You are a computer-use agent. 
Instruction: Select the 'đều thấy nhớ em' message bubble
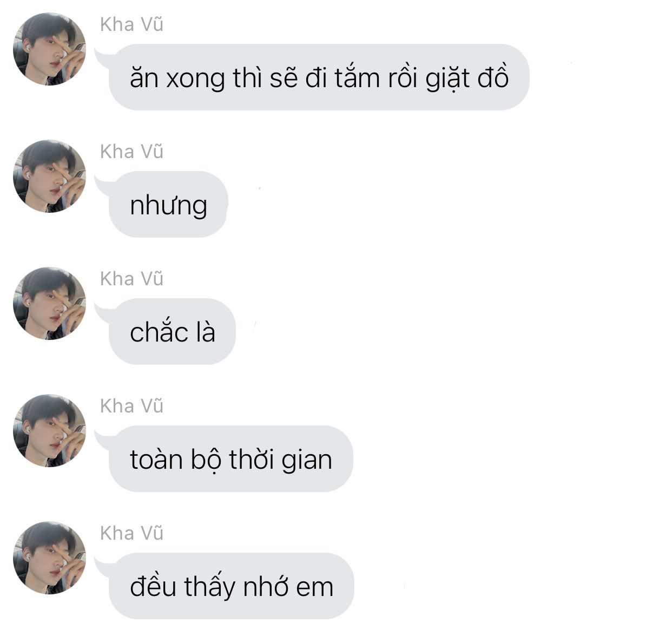point(231,586)
